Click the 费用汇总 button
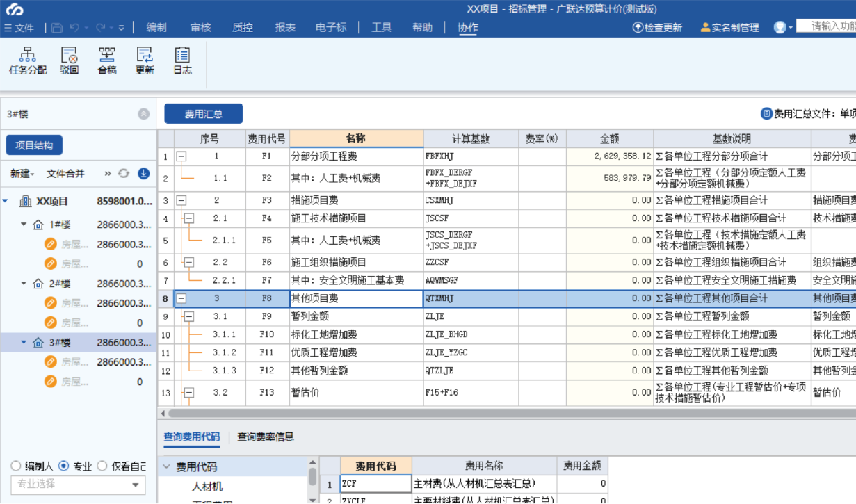 pyautogui.click(x=203, y=114)
